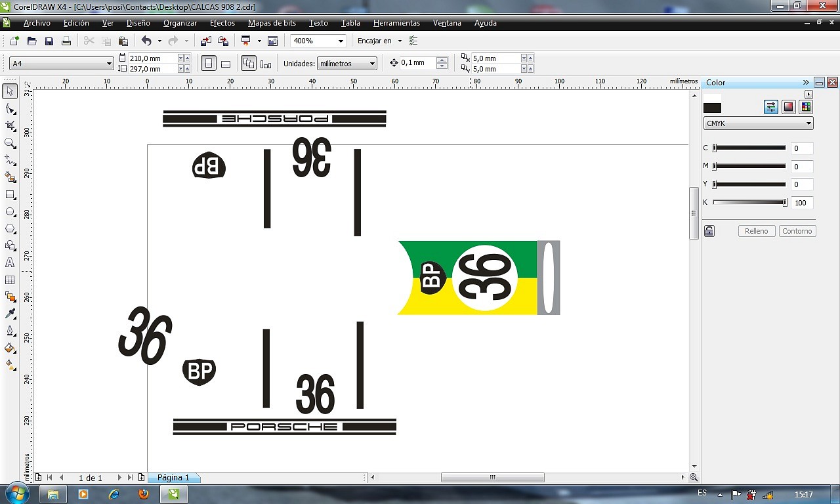Apply page layout to all pages

(249, 64)
